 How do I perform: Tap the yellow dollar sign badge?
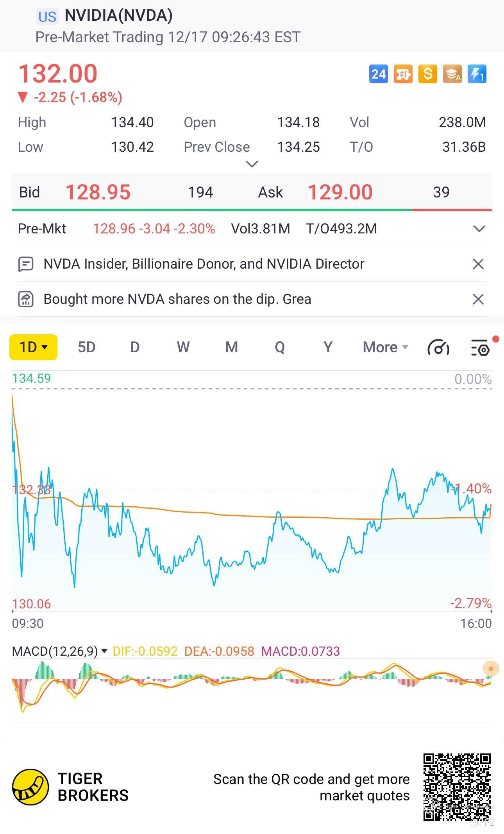click(x=427, y=74)
